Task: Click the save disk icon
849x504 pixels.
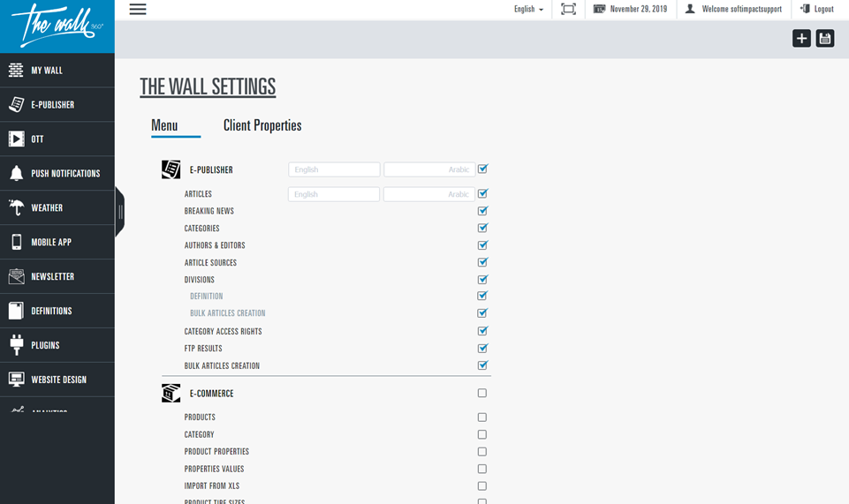Action: point(825,38)
